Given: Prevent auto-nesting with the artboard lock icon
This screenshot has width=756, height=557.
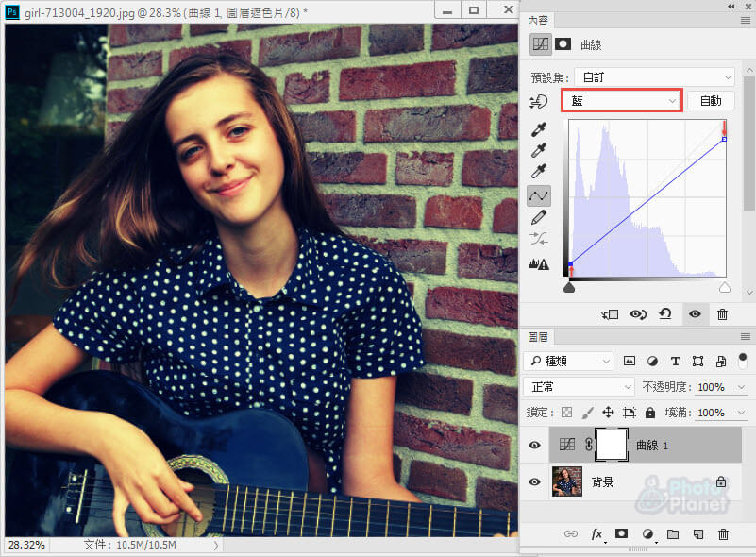Looking at the screenshot, I should coord(630,413).
